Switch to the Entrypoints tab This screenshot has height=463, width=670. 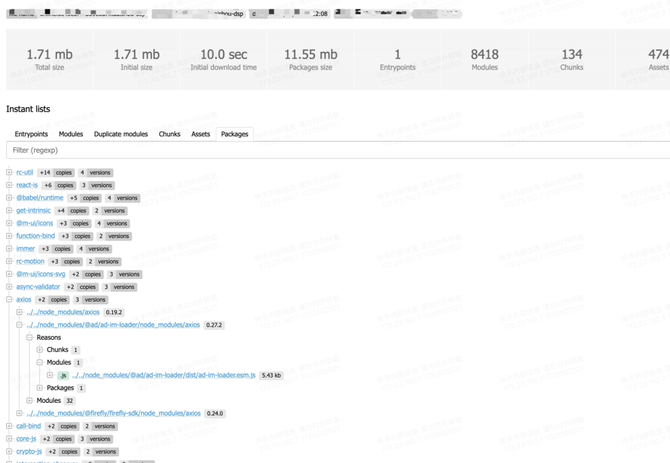tap(31, 134)
